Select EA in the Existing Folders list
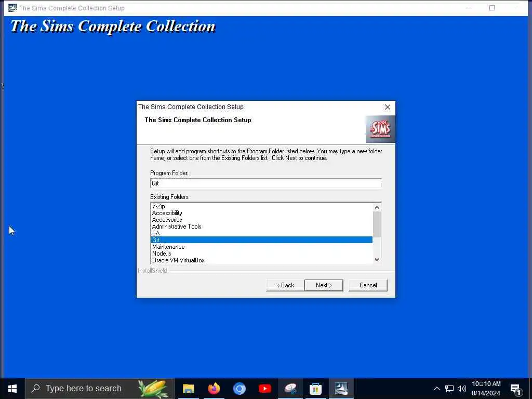 click(x=261, y=233)
